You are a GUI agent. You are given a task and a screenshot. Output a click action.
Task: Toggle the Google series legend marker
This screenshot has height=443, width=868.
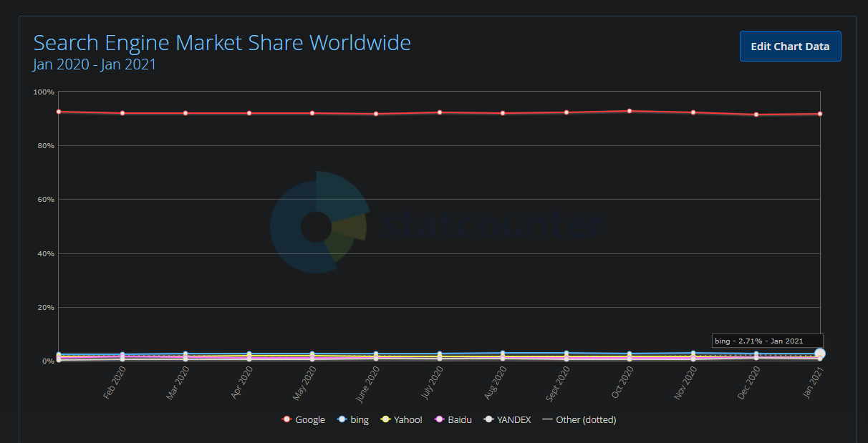click(287, 419)
